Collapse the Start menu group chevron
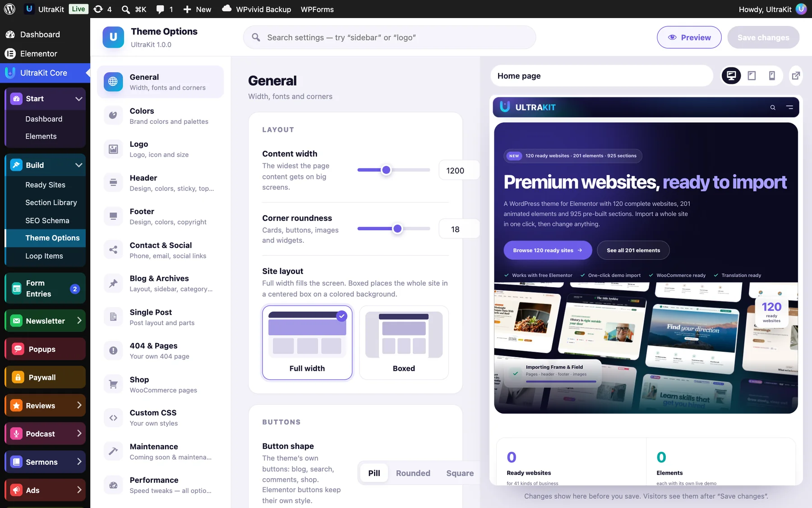The height and width of the screenshot is (508, 812). coord(78,99)
